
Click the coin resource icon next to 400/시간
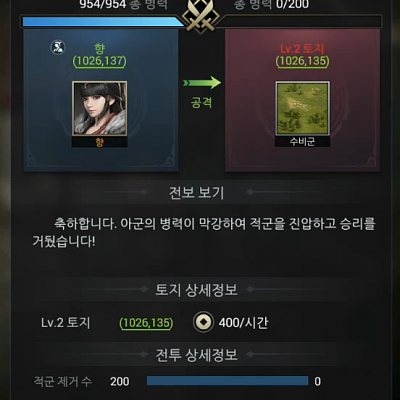pos(203,322)
